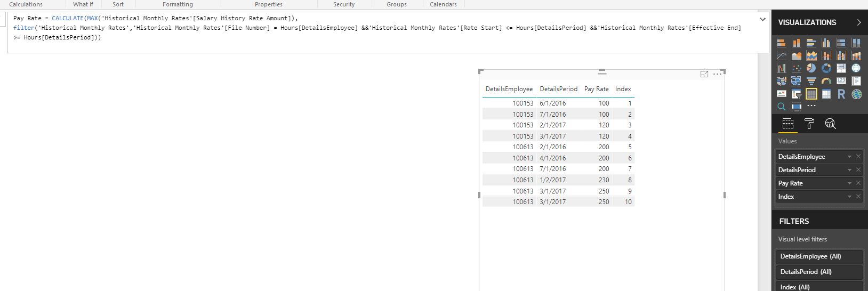868x291 pixels.
Task: Select the 230 pay rate cell
Action: pyautogui.click(x=604, y=180)
